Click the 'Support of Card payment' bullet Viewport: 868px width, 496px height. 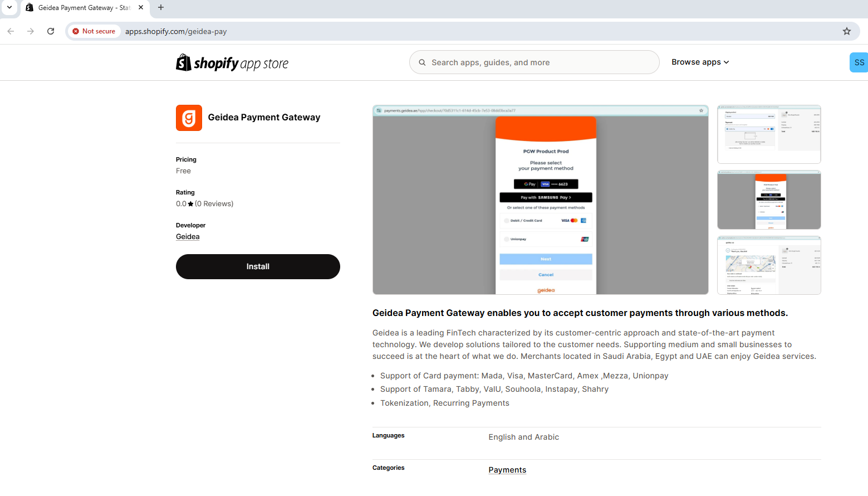(524, 376)
